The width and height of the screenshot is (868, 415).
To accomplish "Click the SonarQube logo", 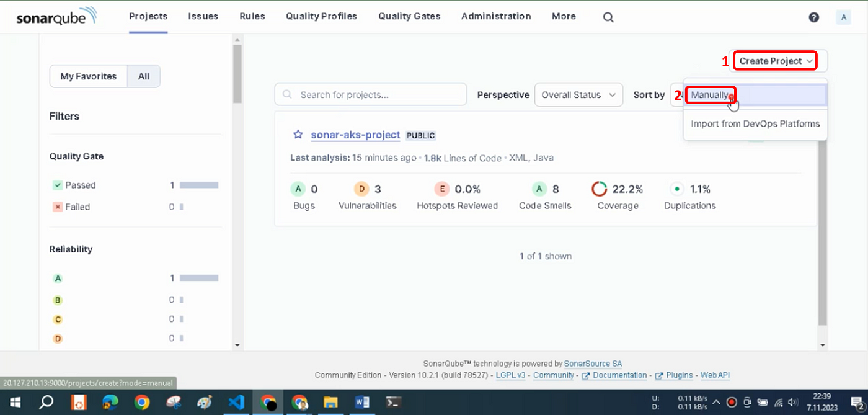I will [x=56, y=17].
